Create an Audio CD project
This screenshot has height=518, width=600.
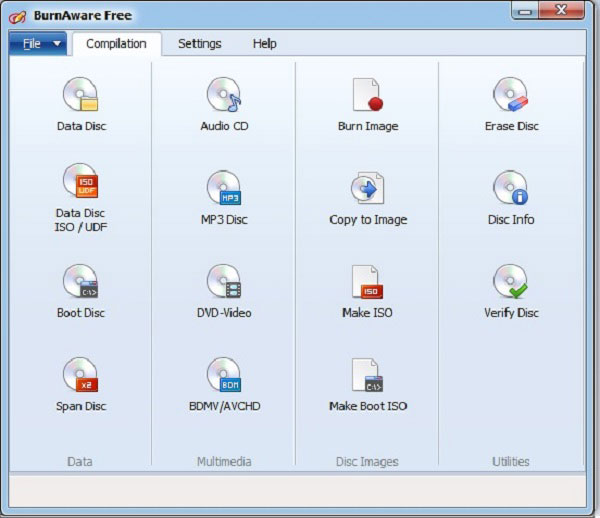click(x=224, y=104)
